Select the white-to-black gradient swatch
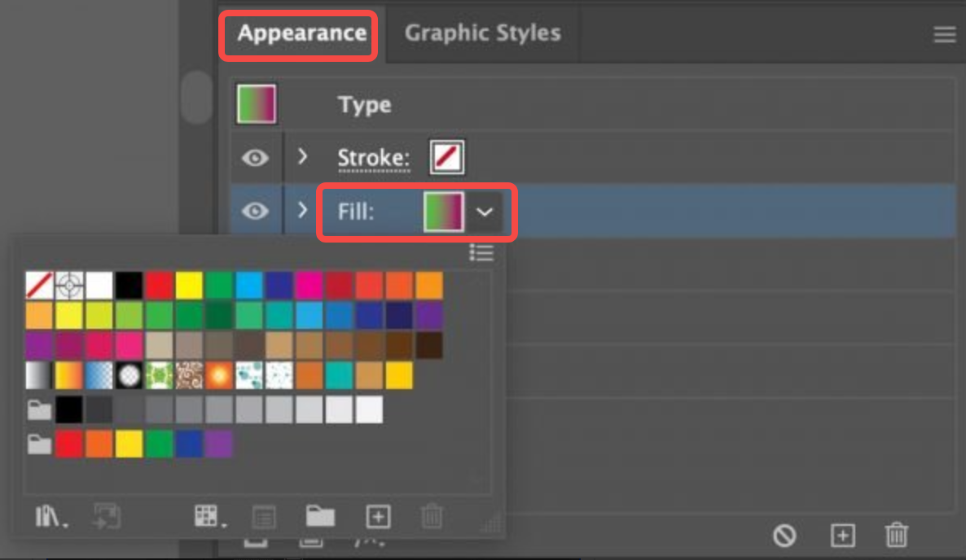Screen dimensions: 966x560 coord(40,375)
